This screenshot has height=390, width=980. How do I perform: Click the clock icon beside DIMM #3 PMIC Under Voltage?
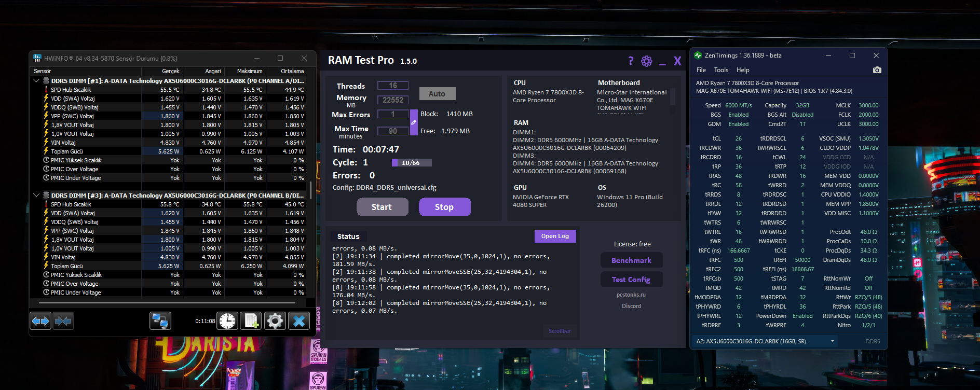coord(46,292)
